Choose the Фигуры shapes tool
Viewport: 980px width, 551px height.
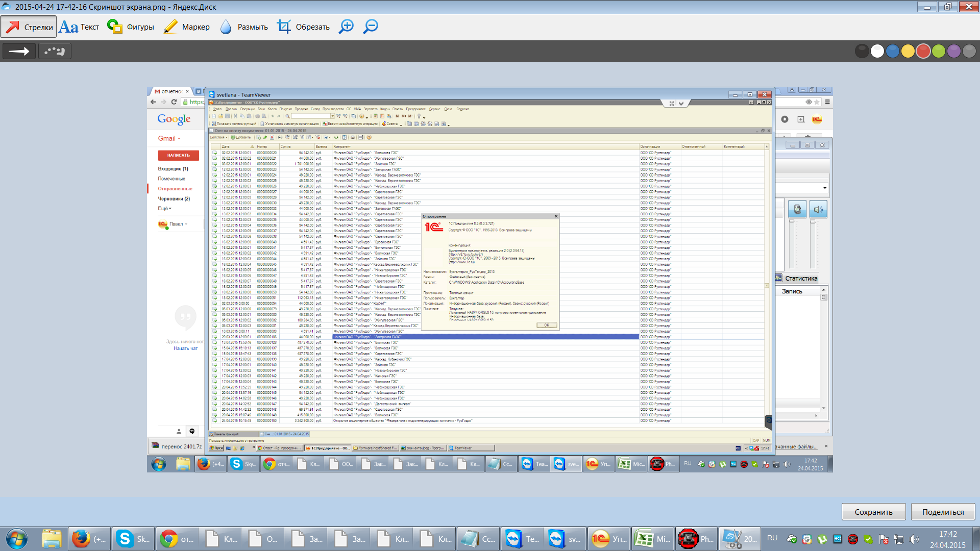pyautogui.click(x=131, y=27)
